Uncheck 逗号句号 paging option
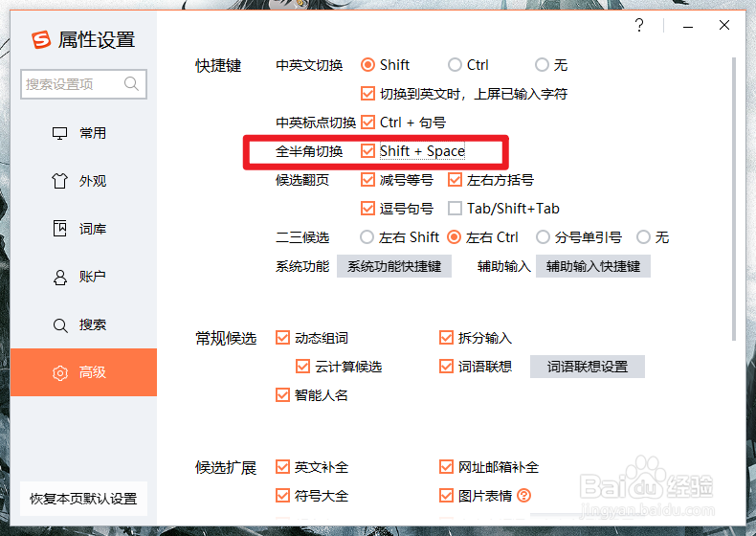 coord(367,209)
